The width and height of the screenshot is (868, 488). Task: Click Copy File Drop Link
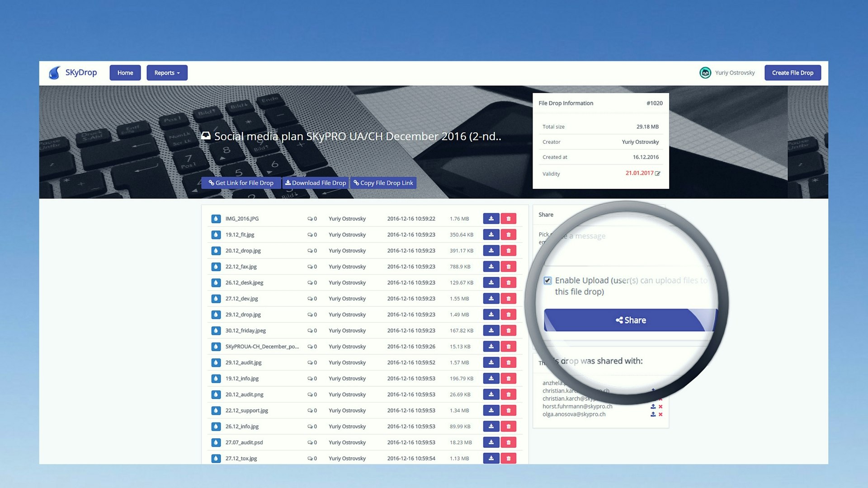(x=383, y=183)
